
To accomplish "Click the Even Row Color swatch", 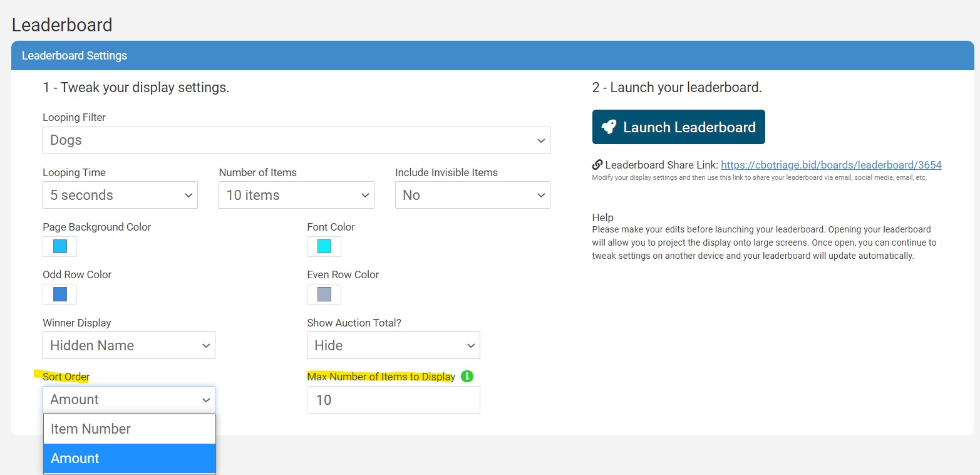I will [x=324, y=294].
